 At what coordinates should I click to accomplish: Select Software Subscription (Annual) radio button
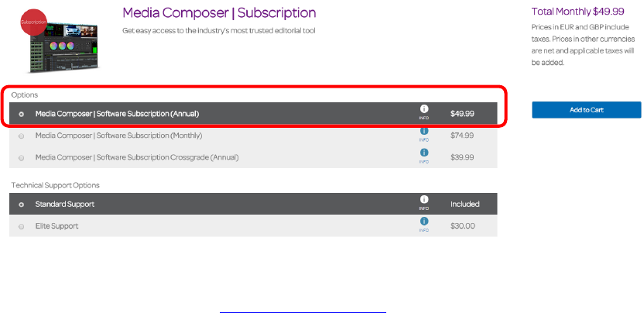pyautogui.click(x=21, y=114)
